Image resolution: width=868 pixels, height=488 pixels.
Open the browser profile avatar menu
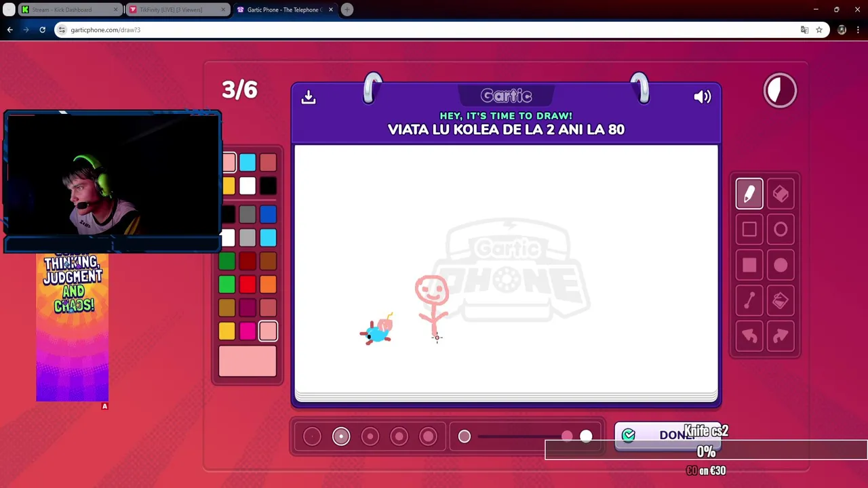pyautogui.click(x=842, y=30)
